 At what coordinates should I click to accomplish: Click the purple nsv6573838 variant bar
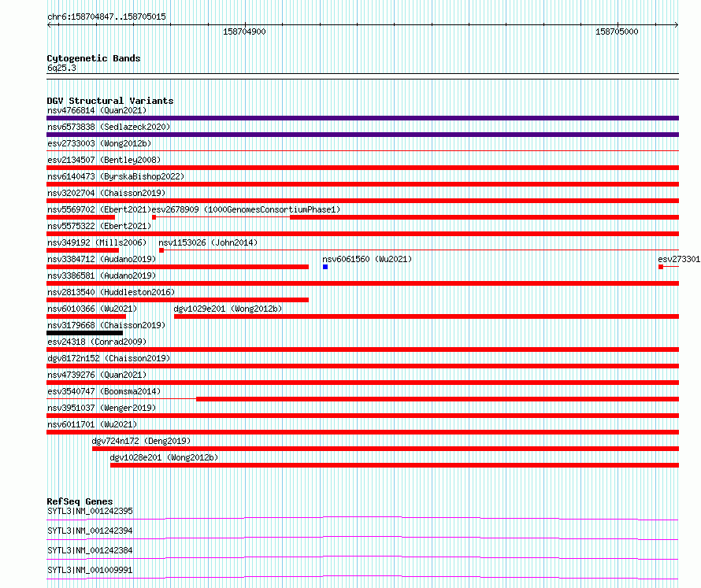point(362,135)
